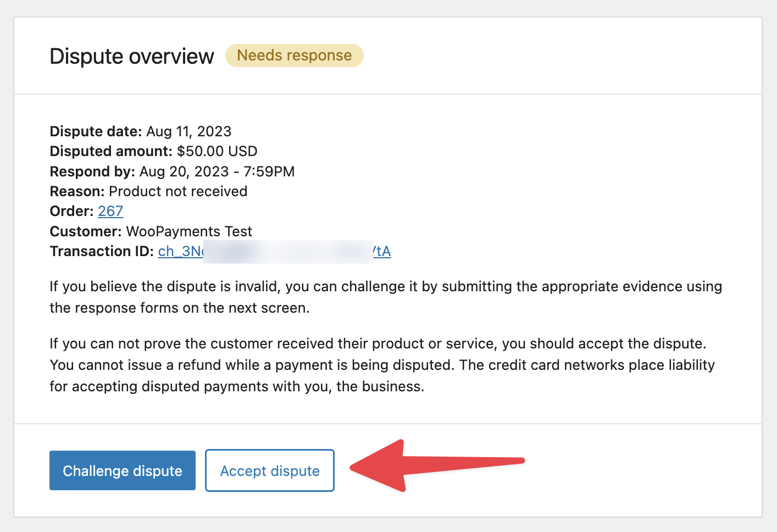Select the WooPayments Test customer name
This screenshot has width=777, height=532.
click(x=189, y=231)
